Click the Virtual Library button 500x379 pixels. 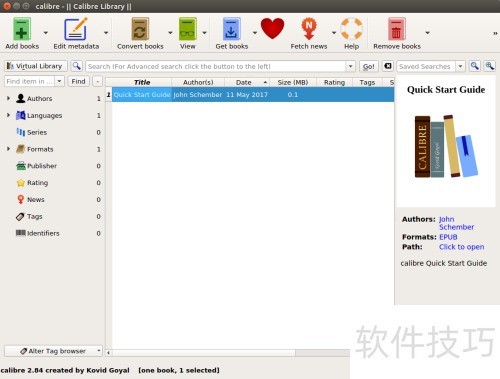[36, 66]
